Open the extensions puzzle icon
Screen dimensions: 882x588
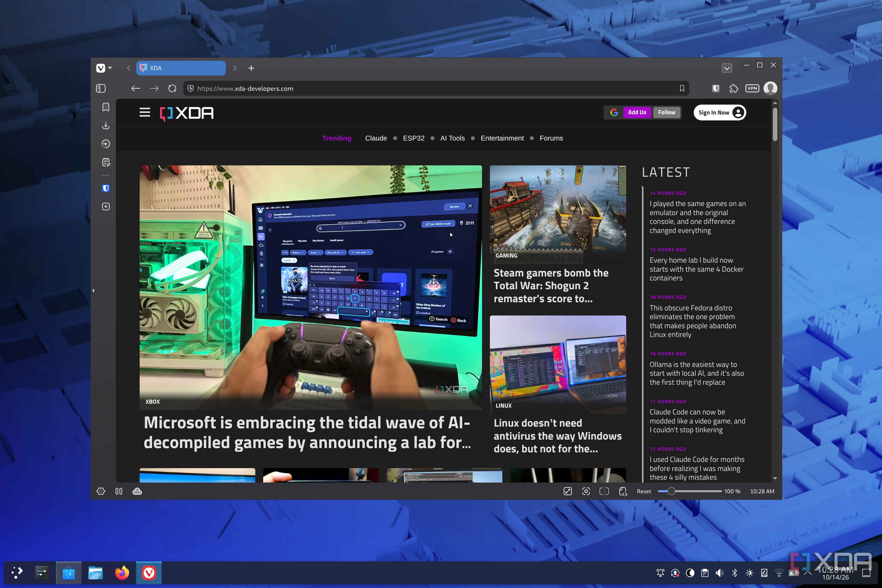[x=734, y=88]
